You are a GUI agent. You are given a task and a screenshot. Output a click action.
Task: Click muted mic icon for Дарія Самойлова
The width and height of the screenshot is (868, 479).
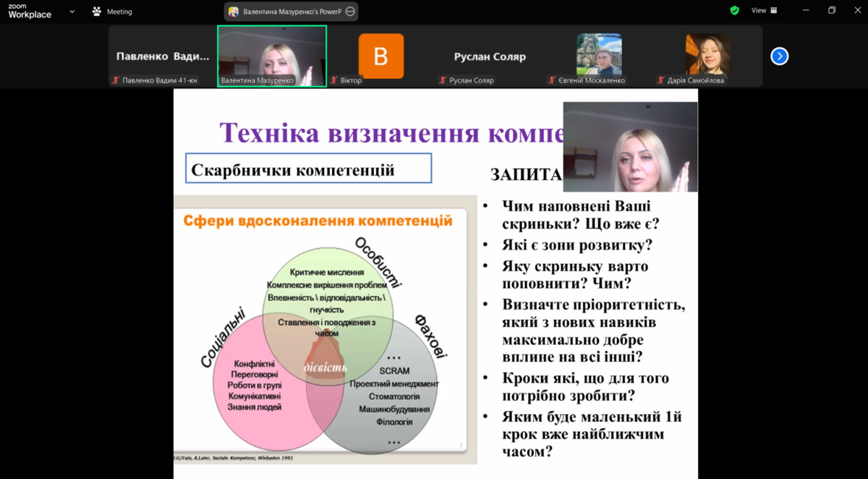point(661,80)
